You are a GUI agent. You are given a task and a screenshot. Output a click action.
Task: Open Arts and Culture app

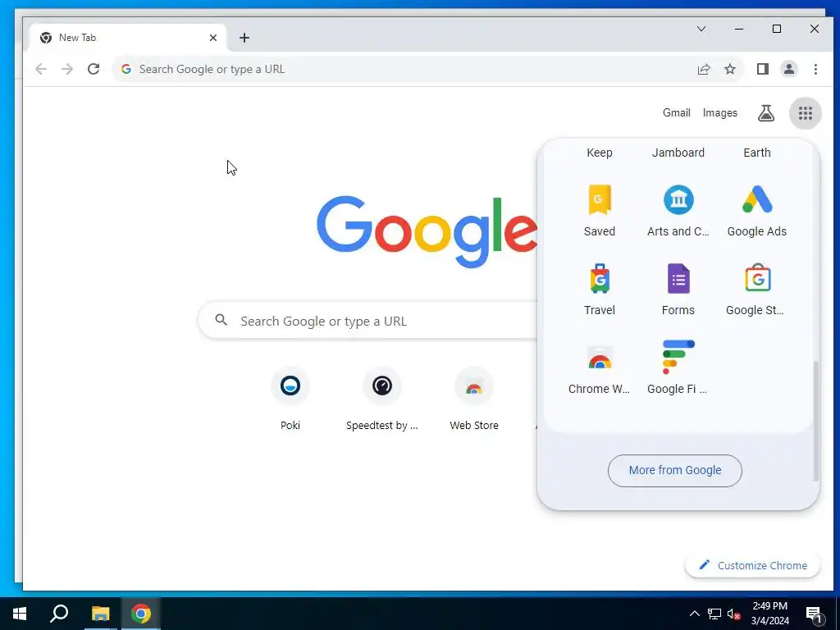click(678, 211)
